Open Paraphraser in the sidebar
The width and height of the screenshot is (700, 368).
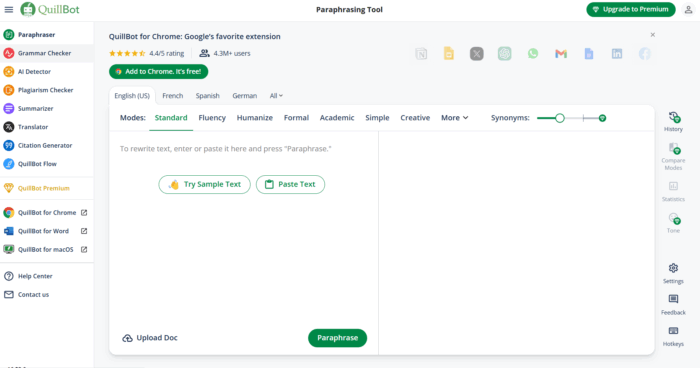47,34
